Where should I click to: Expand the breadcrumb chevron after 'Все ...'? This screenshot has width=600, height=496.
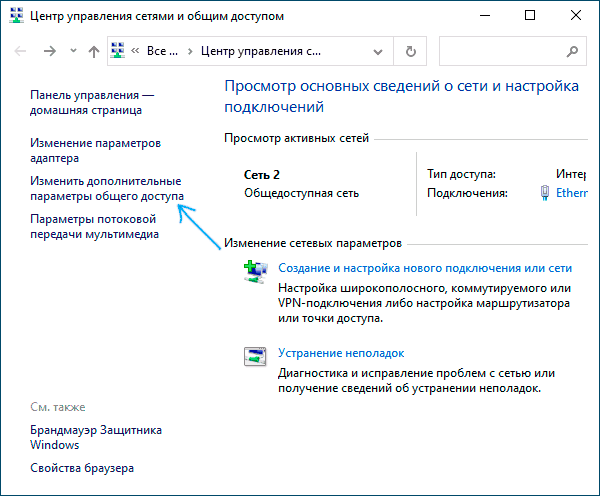(x=190, y=51)
